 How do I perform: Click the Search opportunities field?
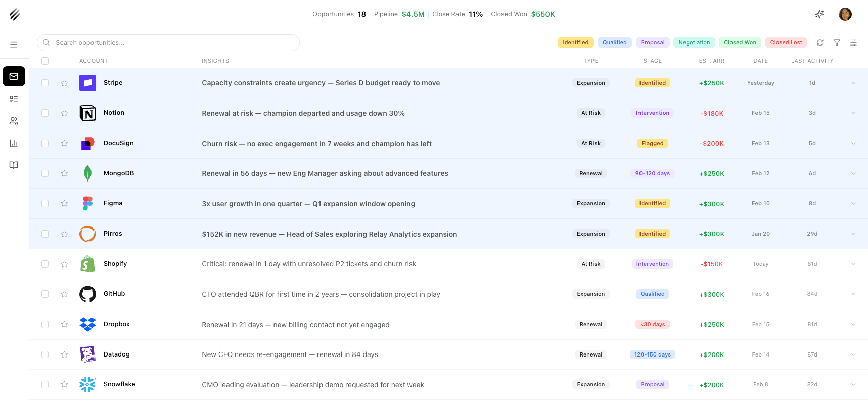click(x=168, y=42)
